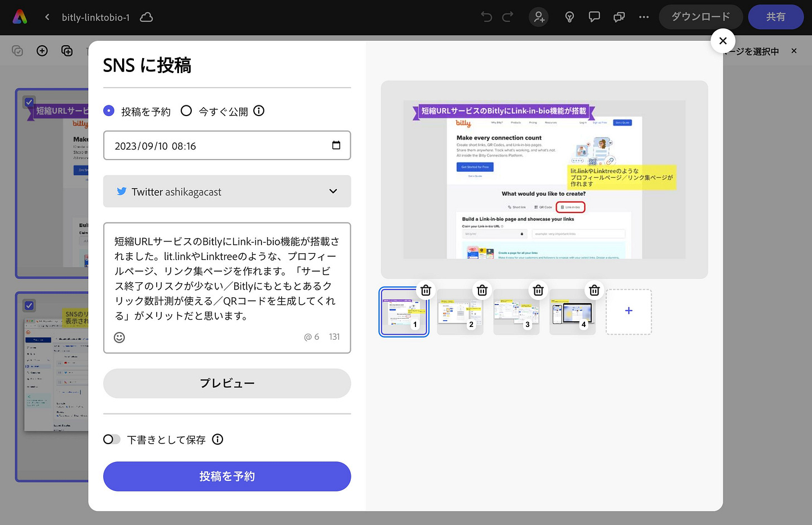812x525 pixels.
Task: Click the large preview image
Action: tap(544, 180)
